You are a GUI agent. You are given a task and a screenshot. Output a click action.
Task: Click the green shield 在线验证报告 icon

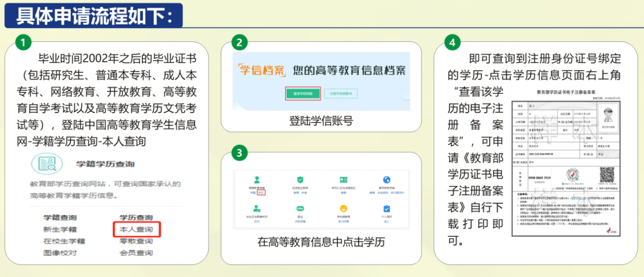click(x=300, y=179)
